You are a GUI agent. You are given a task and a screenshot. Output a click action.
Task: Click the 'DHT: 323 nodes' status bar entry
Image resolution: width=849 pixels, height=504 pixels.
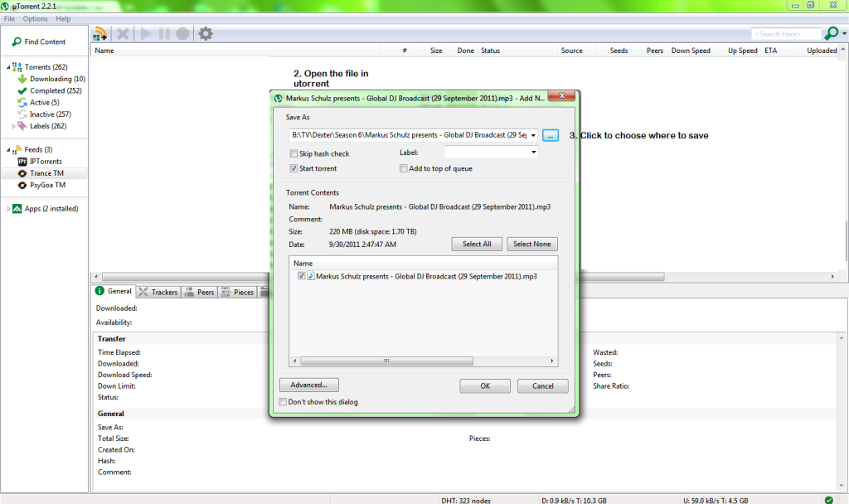[466, 501]
